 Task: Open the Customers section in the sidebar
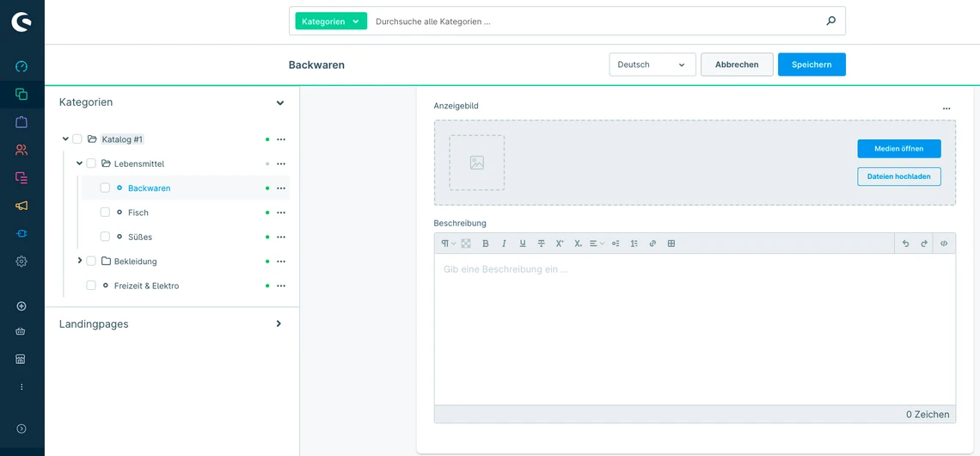point(21,150)
